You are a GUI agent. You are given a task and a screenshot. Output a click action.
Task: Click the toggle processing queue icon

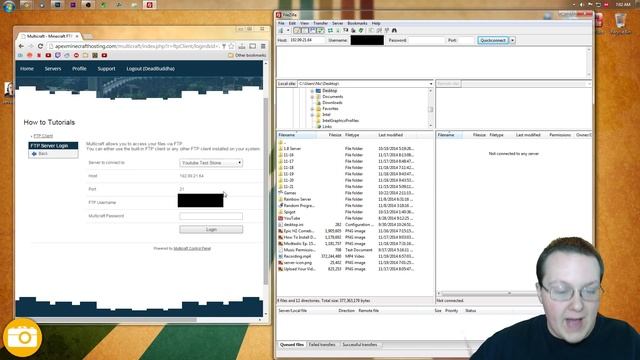click(x=338, y=31)
